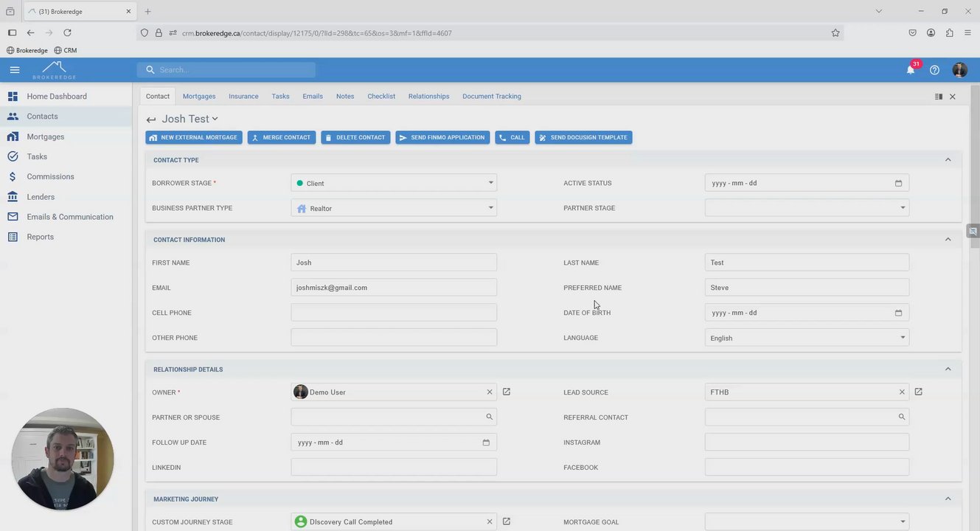
Task: Open the Partner Stage dropdown
Action: [807, 208]
